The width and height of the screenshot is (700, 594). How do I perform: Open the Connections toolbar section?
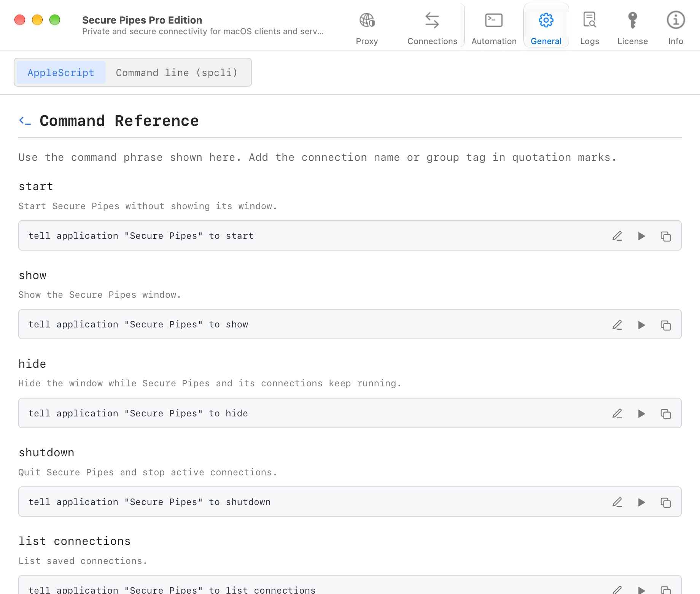432,28
